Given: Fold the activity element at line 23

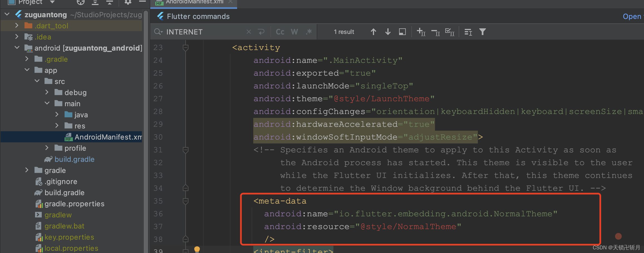Looking at the screenshot, I should click(185, 48).
